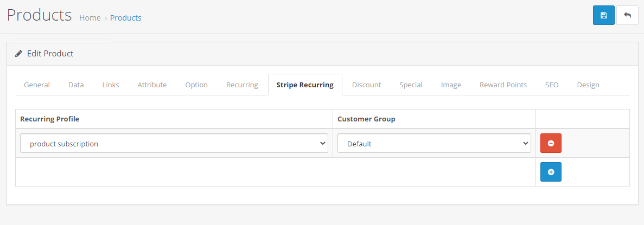
Task: Open the Customer Group dropdown
Action: (x=434, y=143)
